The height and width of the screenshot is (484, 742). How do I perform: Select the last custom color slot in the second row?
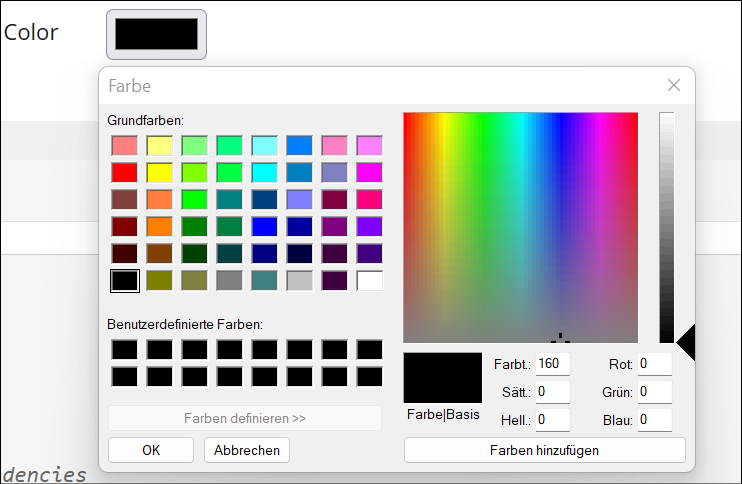coord(370,377)
